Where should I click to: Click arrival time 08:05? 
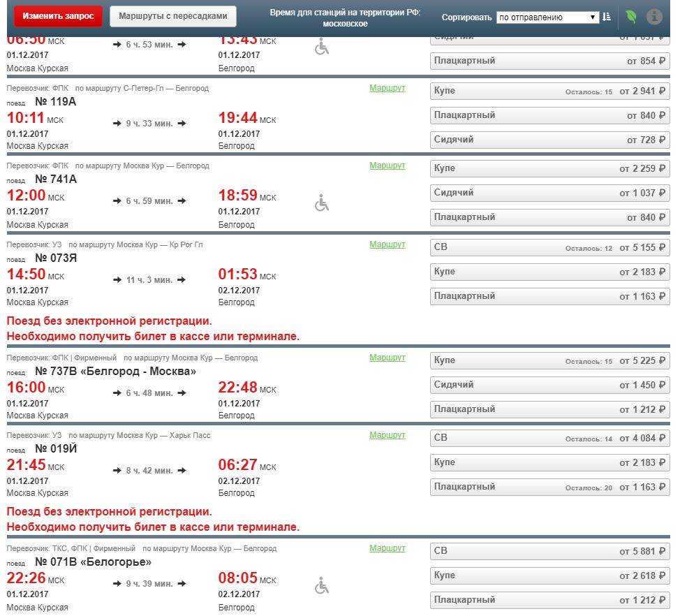237,578
